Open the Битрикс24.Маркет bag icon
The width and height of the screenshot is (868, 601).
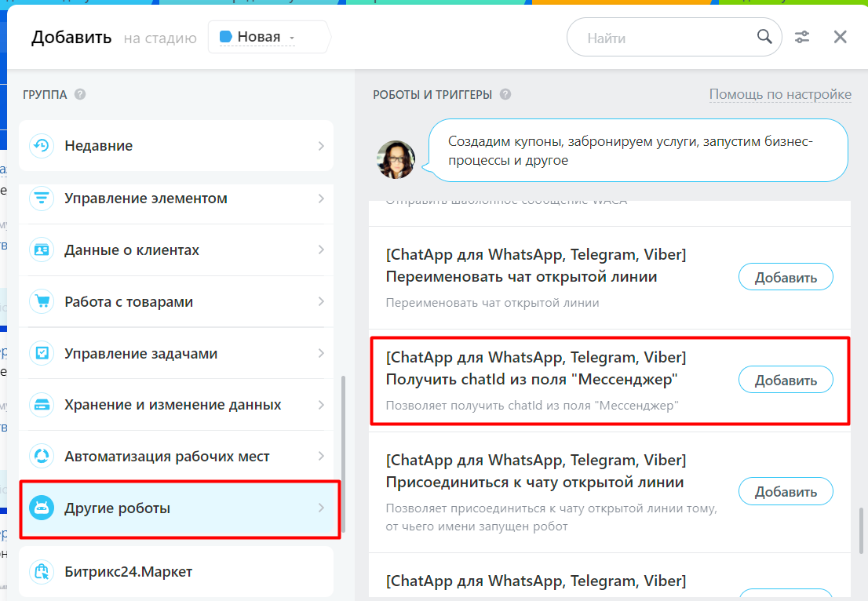41,572
